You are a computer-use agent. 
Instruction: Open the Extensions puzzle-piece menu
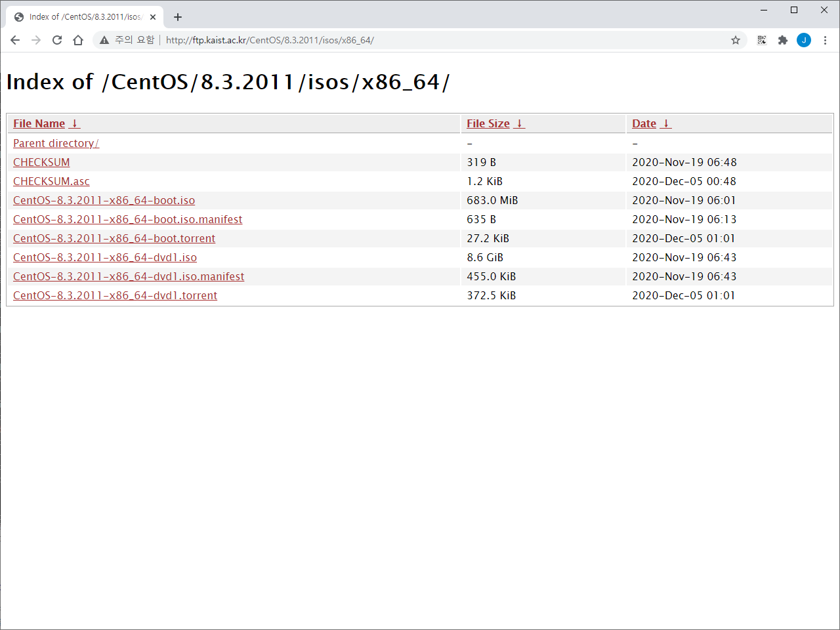(x=783, y=40)
